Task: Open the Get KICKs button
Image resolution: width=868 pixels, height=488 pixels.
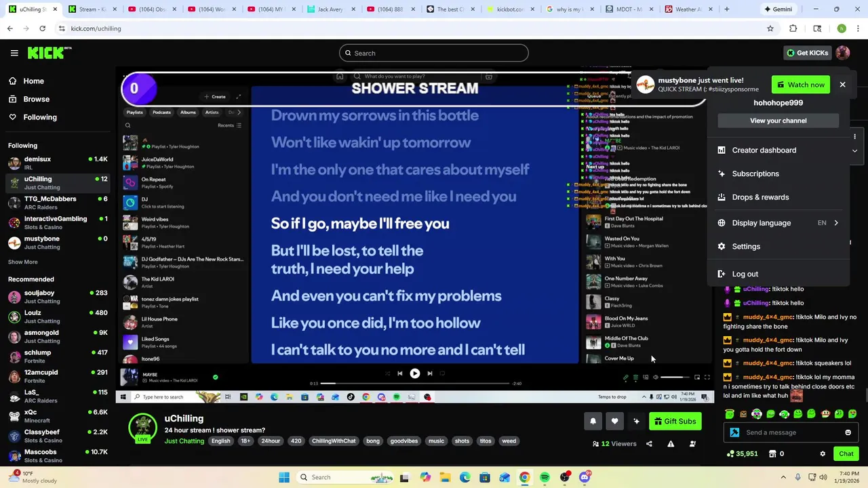Action: pos(808,53)
